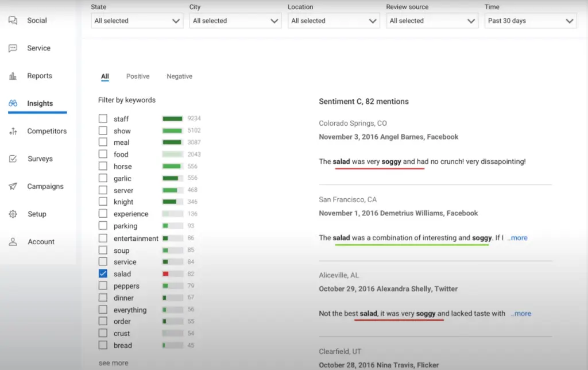
Task: Open Reports via bar chart icon
Action: click(x=13, y=76)
